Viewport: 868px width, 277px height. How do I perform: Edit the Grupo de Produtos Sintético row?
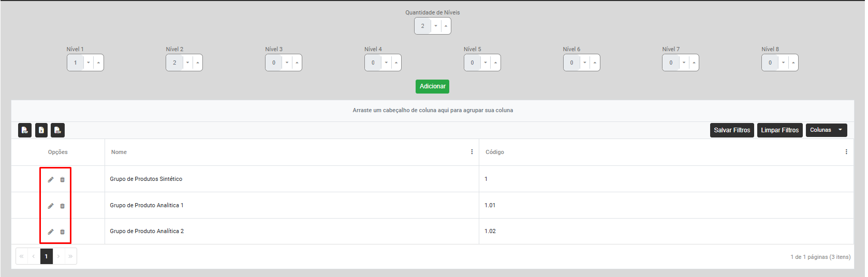point(51,179)
